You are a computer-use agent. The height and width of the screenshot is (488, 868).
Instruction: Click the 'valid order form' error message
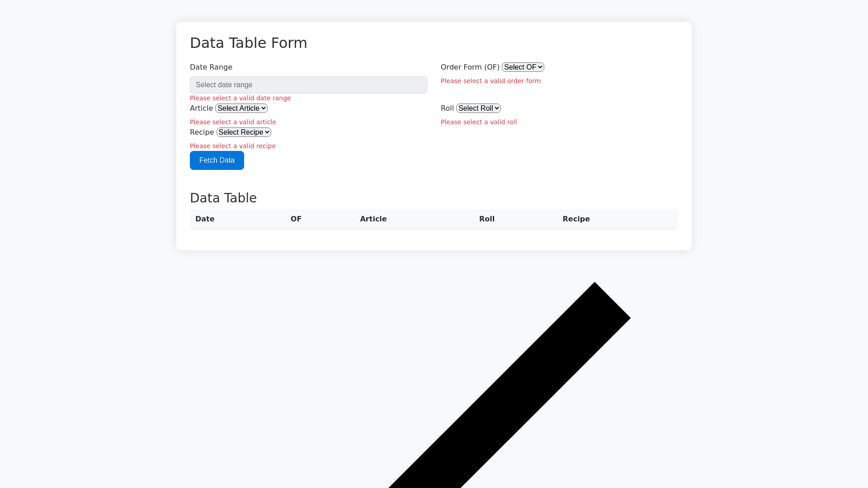click(x=491, y=81)
